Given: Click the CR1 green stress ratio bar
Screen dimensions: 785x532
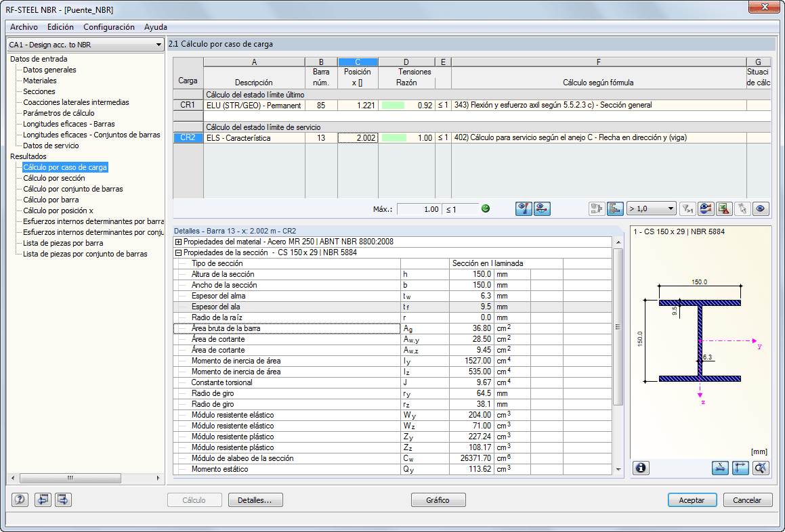Looking at the screenshot, I should click(393, 105).
